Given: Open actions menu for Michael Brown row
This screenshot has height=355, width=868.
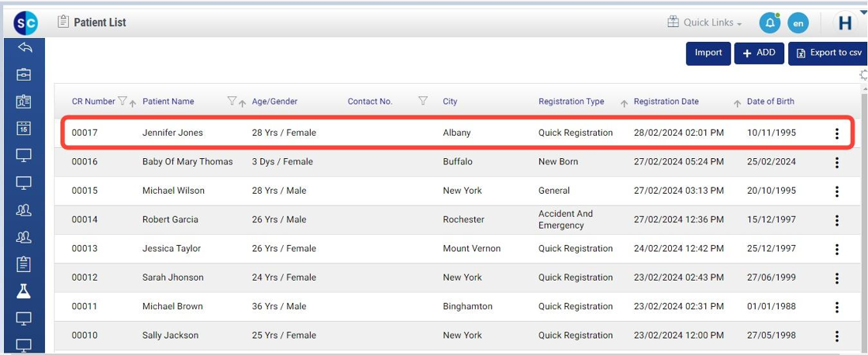Looking at the screenshot, I should point(837,307).
